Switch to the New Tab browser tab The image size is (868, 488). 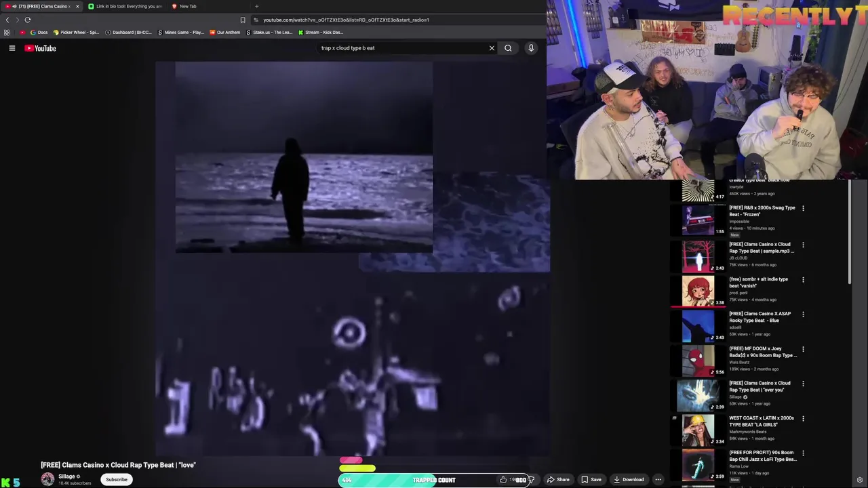pos(184,6)
